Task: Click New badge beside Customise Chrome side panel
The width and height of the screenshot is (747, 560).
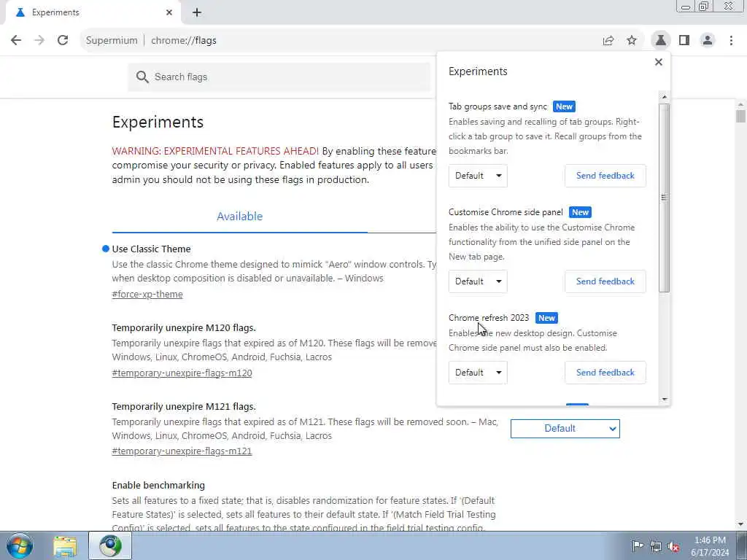Action: click(580, 212)
